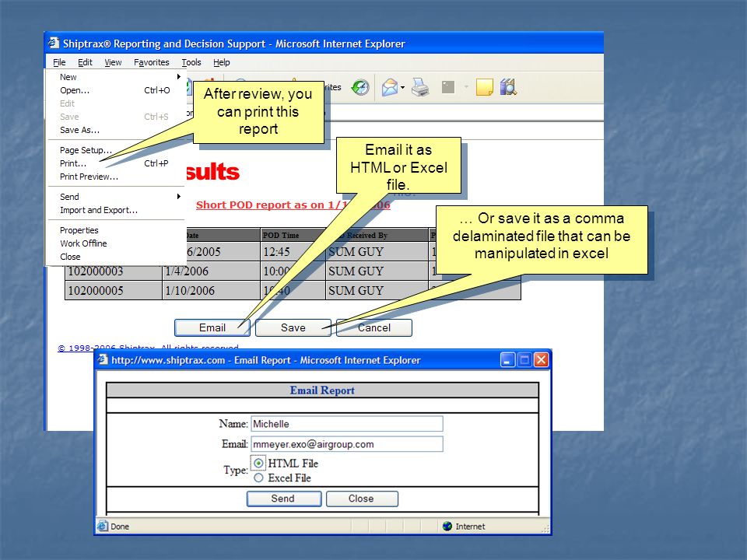Viewport: 747px width, 560px height.
Task: Expand the New submenu arrow
Action: coord(179,77)
